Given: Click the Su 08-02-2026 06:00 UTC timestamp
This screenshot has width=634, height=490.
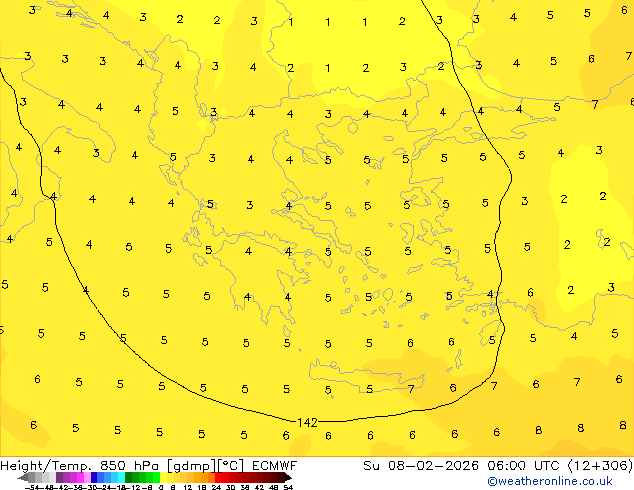Looking at the screenshot, I should click(463, 466).
